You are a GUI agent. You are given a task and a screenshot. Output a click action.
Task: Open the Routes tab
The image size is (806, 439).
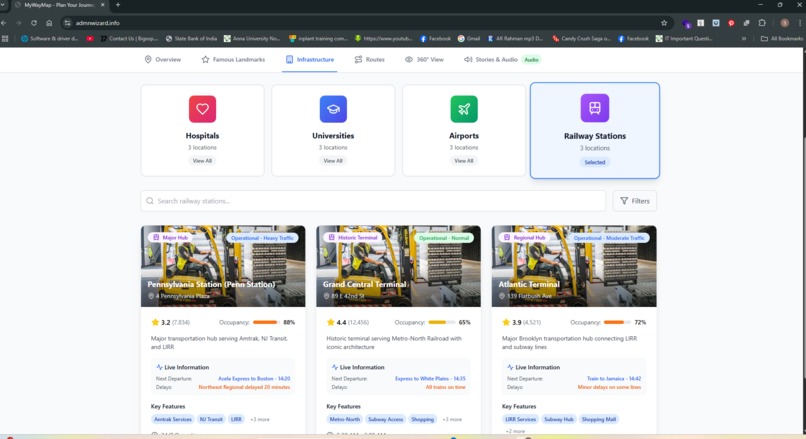[x=370, y=60]
